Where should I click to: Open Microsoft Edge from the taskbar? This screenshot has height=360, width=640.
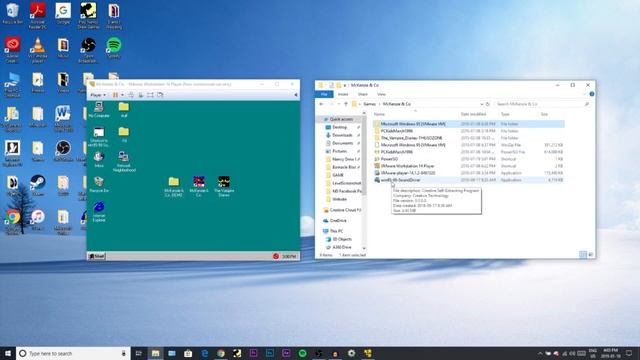tap(204, 353)
